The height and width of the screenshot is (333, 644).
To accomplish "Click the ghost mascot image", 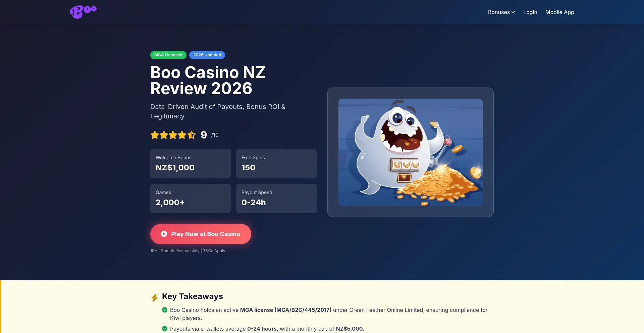I will pos(410,152).
